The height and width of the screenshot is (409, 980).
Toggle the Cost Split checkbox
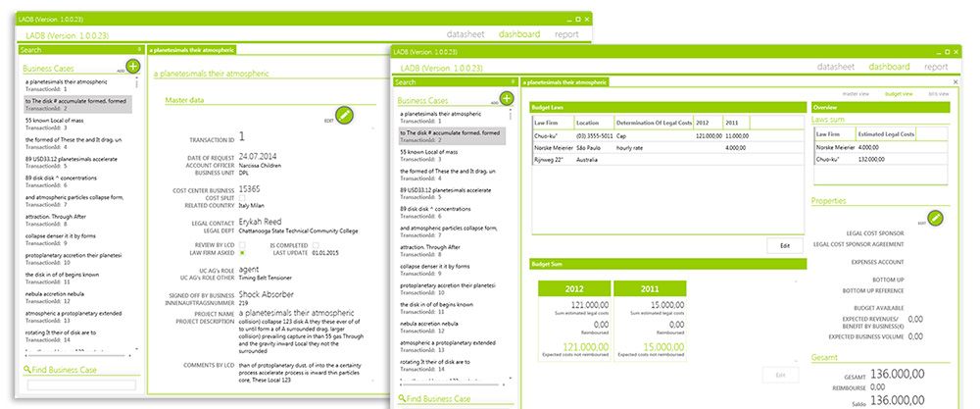pyautogui.click(x=241, y=197)
